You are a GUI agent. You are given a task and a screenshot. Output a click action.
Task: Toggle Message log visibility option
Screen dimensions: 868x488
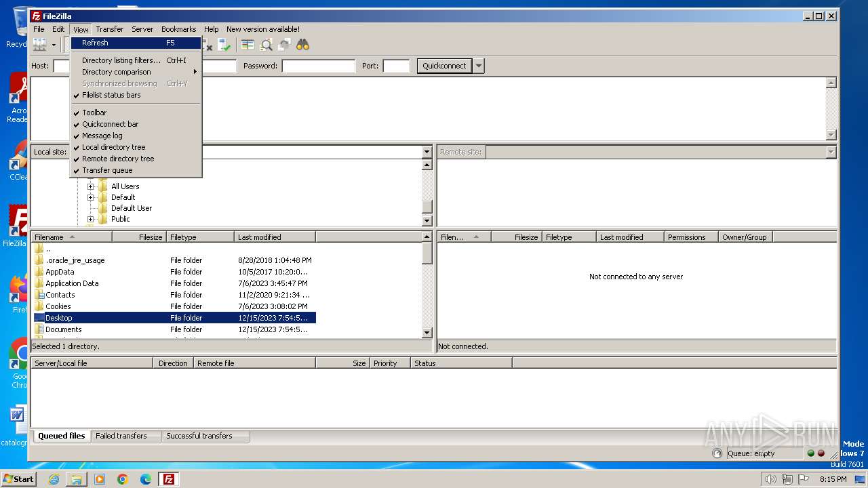tap(136, 136)
